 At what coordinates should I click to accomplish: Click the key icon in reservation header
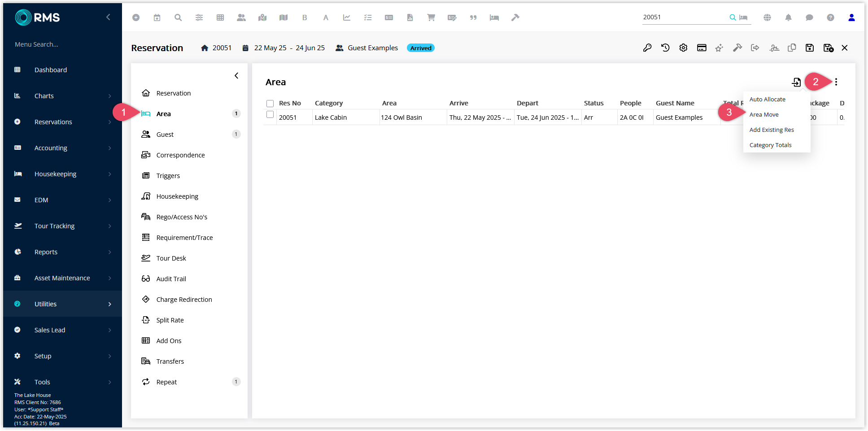point(647,48)
